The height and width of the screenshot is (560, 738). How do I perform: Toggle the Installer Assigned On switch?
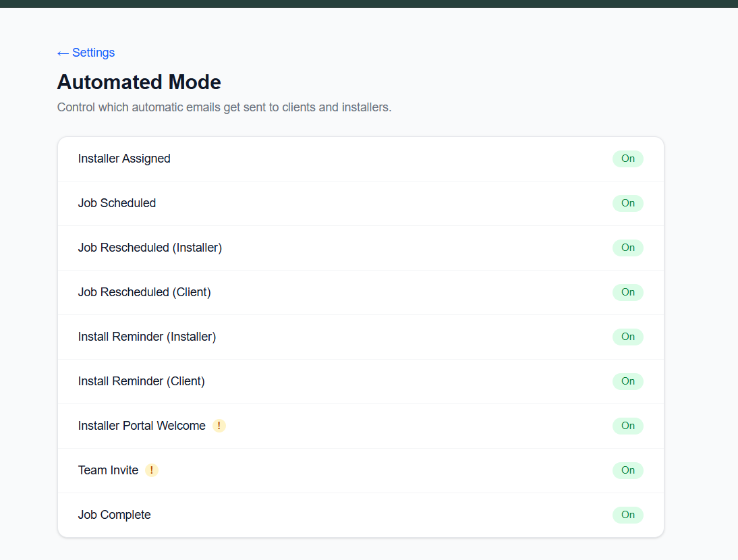[x=627, y=159]
